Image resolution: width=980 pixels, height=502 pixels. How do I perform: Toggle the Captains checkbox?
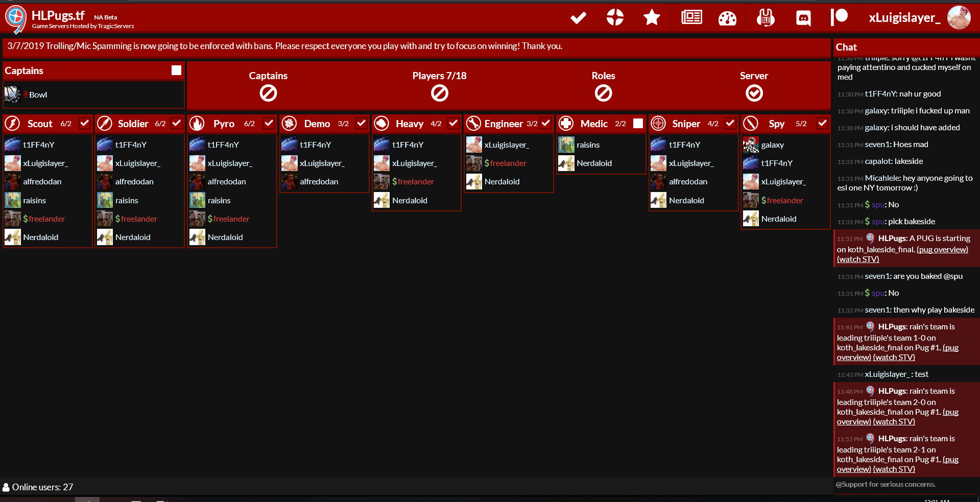coord(176,70)
